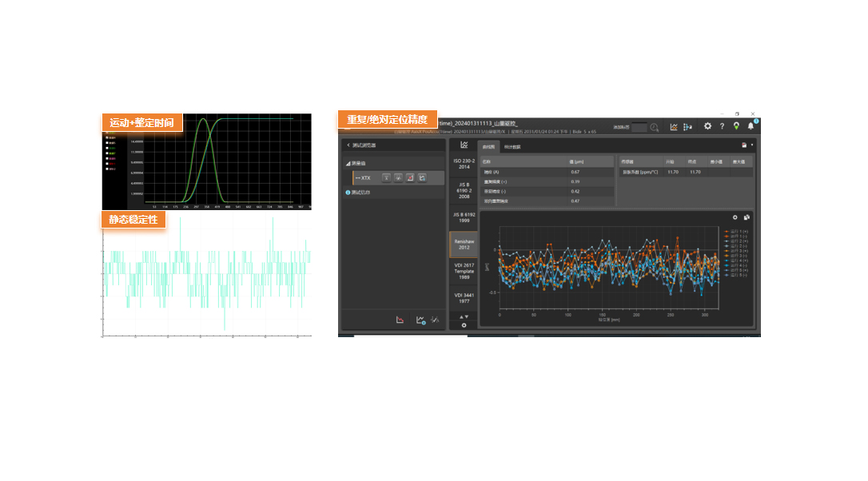
Task: Click the chart export icon in XTX row
Action: tap(422, 177)
